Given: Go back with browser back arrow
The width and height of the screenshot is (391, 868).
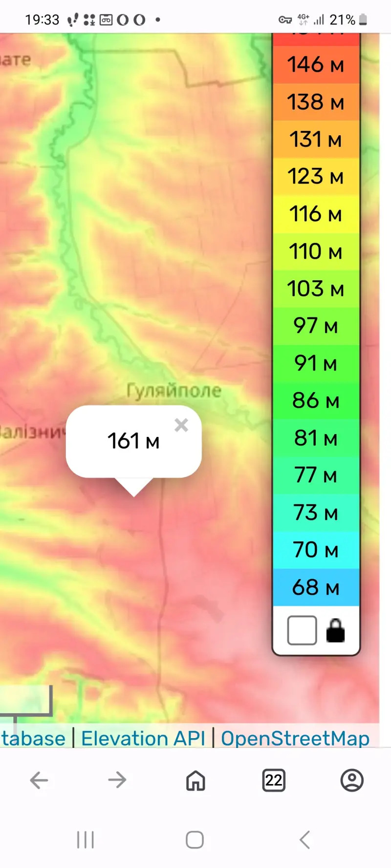Looking at the screenshot, I should coord(39,780).
